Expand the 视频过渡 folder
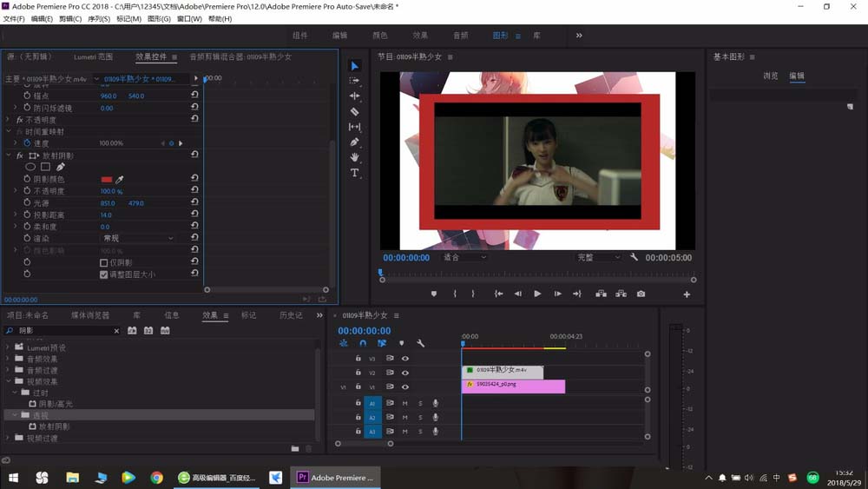Screen dimensions: 868x489 coord(8,438)
